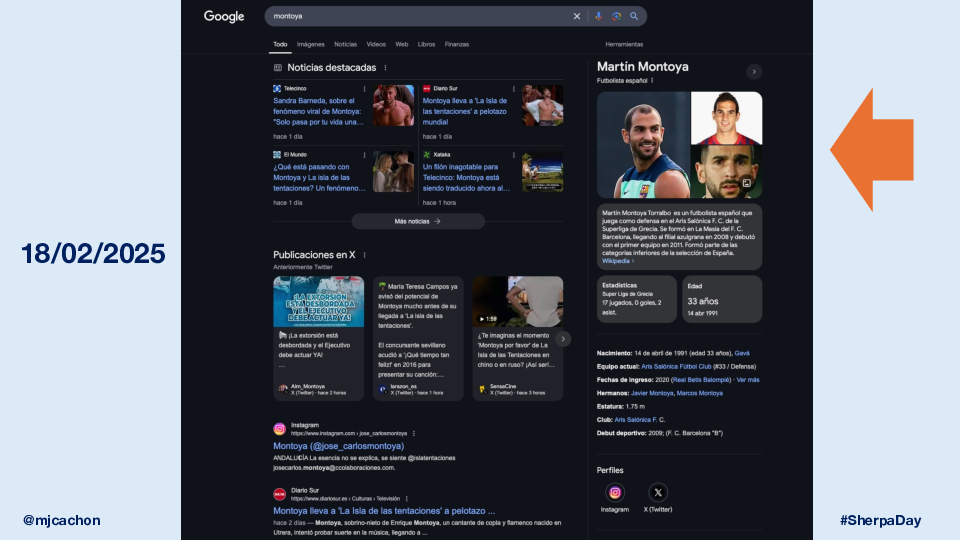Open Real Betis Balompié link

[702, 380]
